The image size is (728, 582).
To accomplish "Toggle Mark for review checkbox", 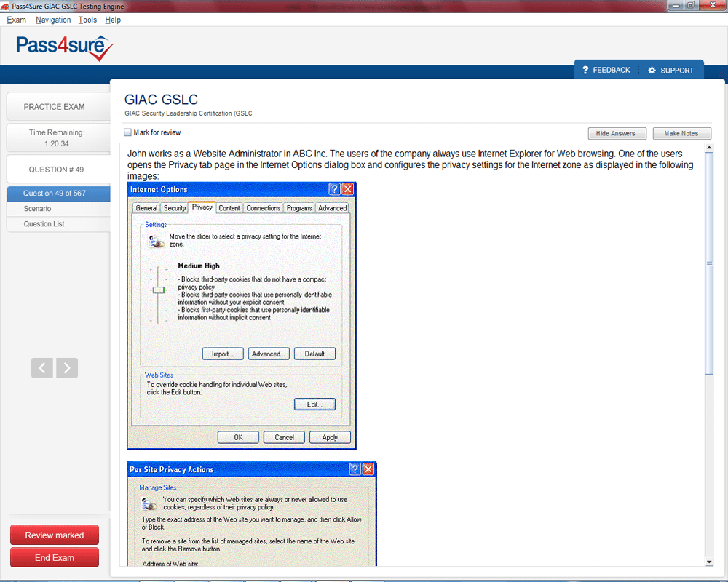I will click(127, 132).
